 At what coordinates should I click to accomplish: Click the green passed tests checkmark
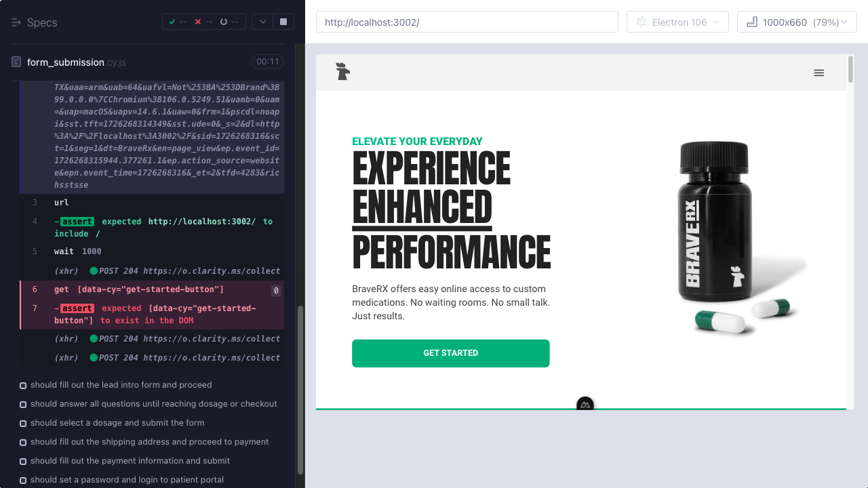tap(172, 22)
